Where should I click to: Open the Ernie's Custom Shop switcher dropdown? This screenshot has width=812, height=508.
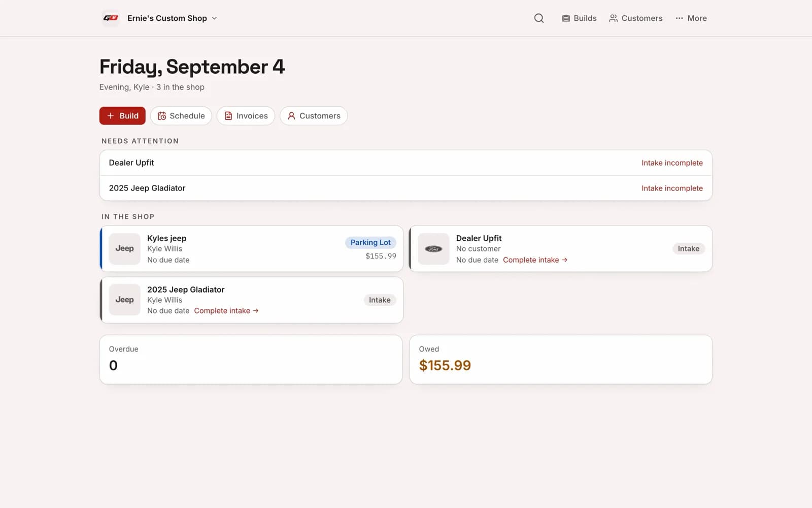172,18
